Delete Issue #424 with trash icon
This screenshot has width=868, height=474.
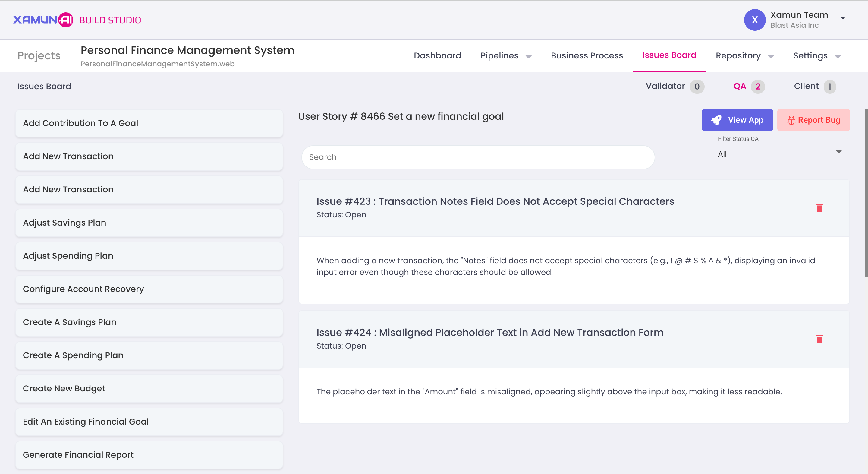pyautogui.click(x=819, y=339)
